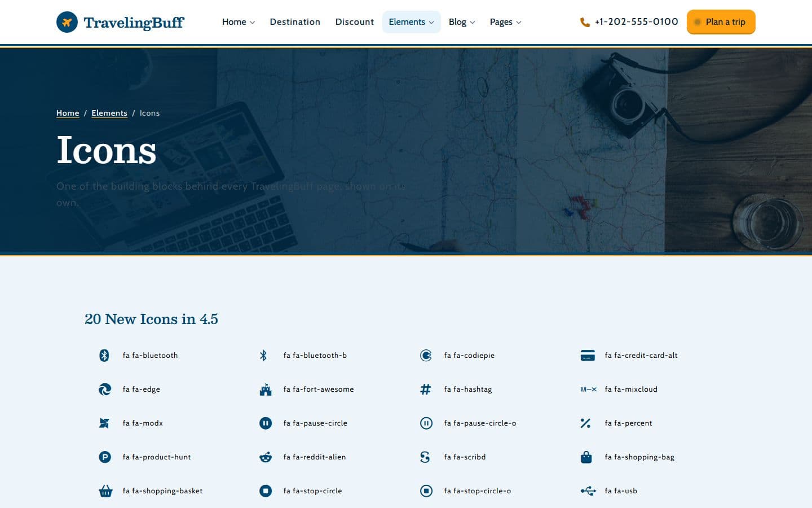The width and height of the screenshot is (812, 508).
Task: Click the Product Hunt icon
Action: (x=105, y=457)
